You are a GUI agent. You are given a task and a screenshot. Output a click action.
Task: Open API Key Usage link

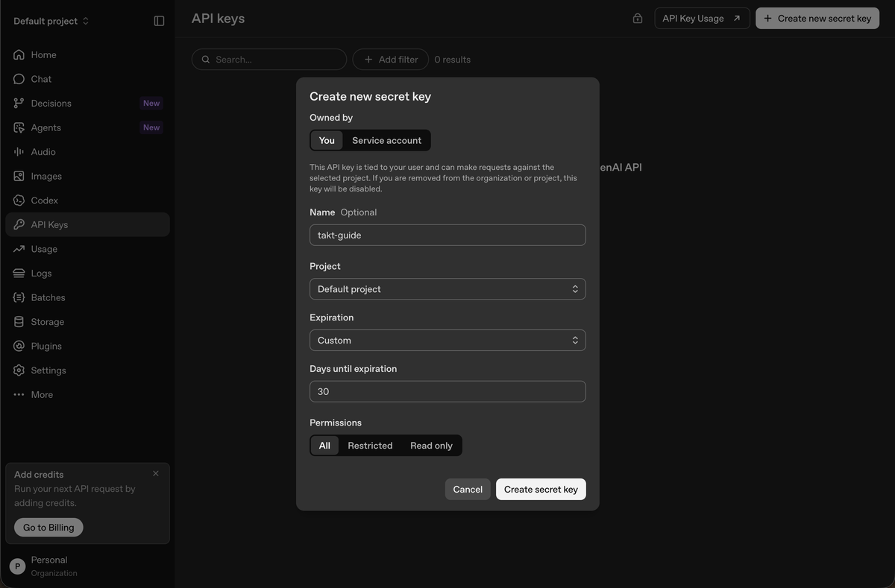point(702,19)
